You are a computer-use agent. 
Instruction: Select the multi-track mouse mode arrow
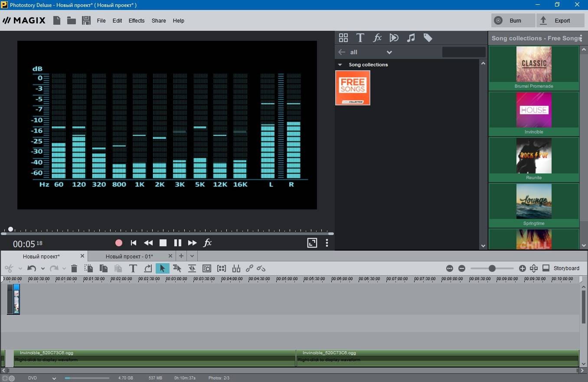[x=177, y=268]
